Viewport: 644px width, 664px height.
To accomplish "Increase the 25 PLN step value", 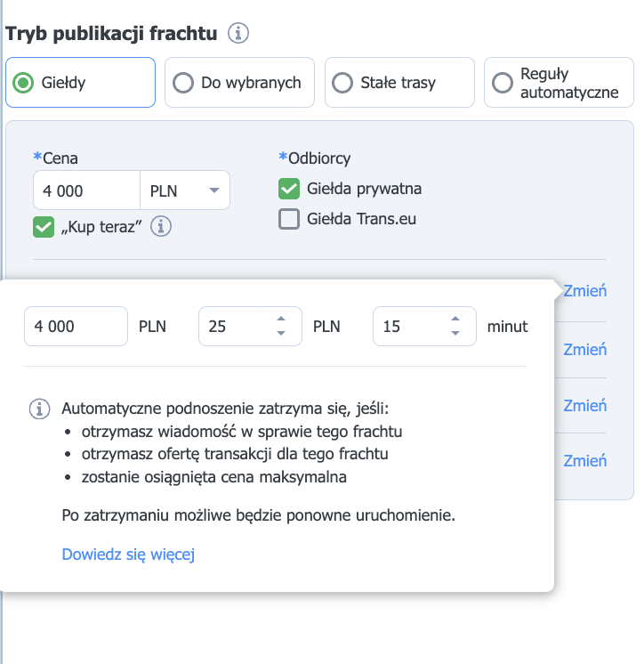I will [281, 319].
